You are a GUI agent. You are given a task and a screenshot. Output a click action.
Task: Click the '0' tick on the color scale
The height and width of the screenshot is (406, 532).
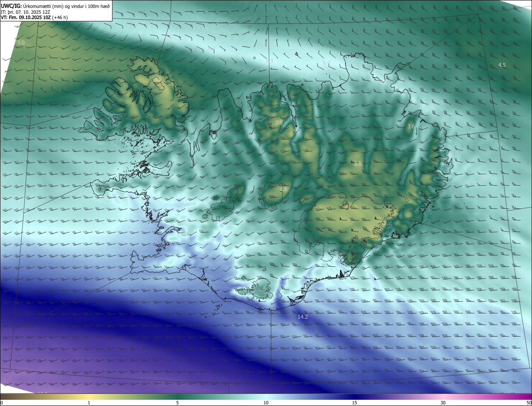[x=2, y=403]
